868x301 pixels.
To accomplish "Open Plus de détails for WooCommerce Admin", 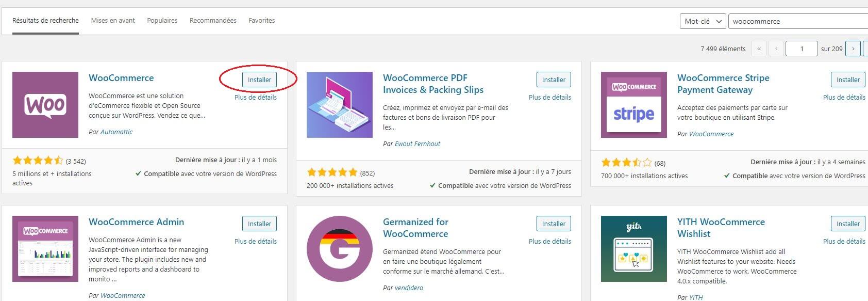I will click(255, 241).
